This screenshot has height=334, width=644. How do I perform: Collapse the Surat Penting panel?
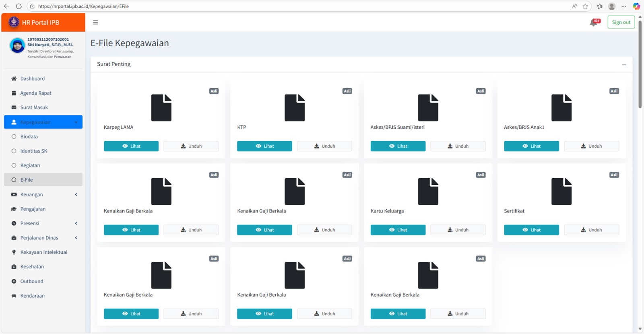coord(623,64)
